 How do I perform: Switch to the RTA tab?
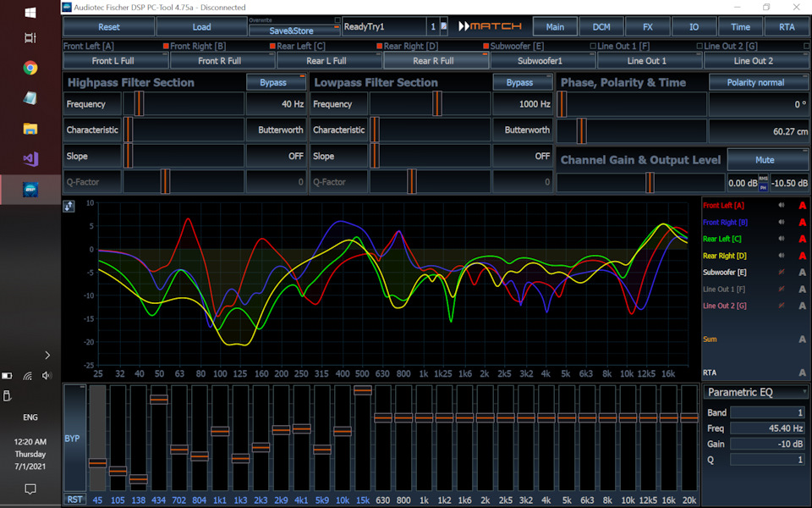[x=787, y=27]
